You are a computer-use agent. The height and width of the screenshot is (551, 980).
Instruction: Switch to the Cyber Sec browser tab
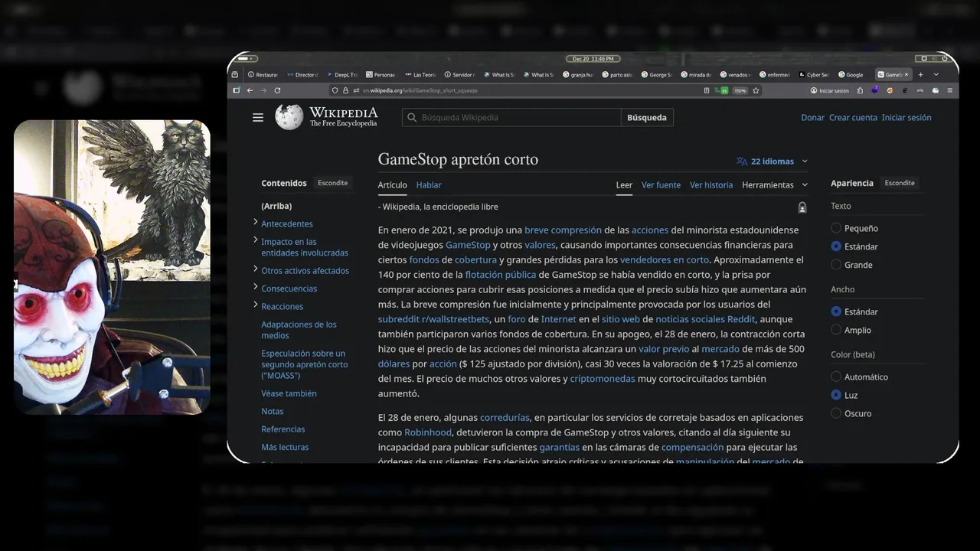coord(813,74)
